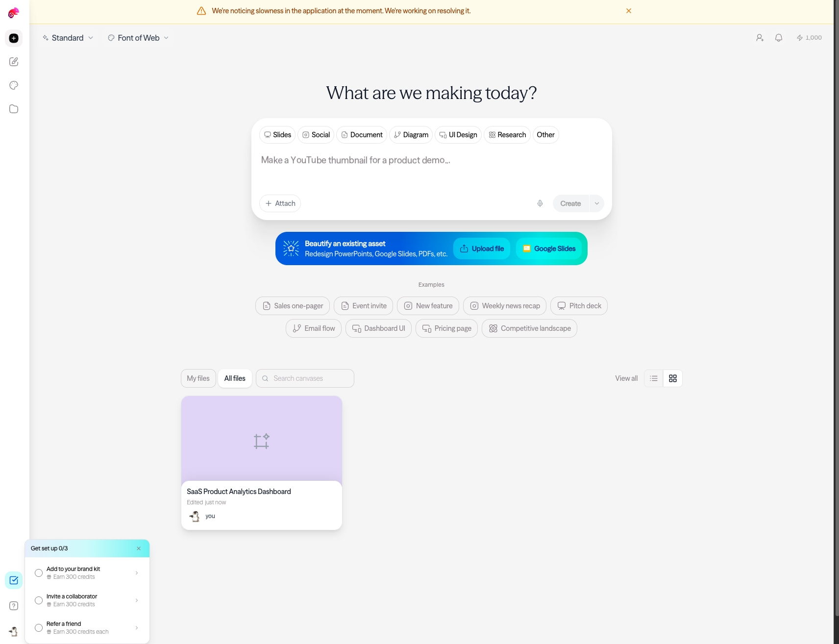Click the Upload file button

click(482, 248)
